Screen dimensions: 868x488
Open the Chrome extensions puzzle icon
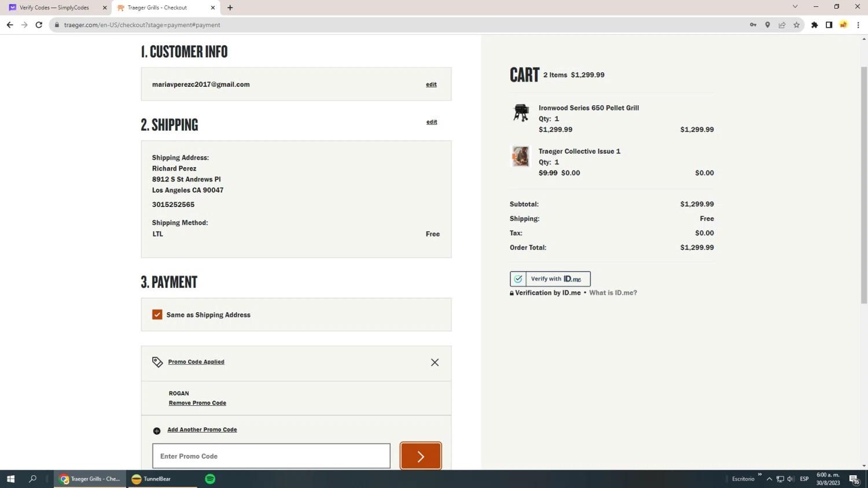tap(815, 25)
